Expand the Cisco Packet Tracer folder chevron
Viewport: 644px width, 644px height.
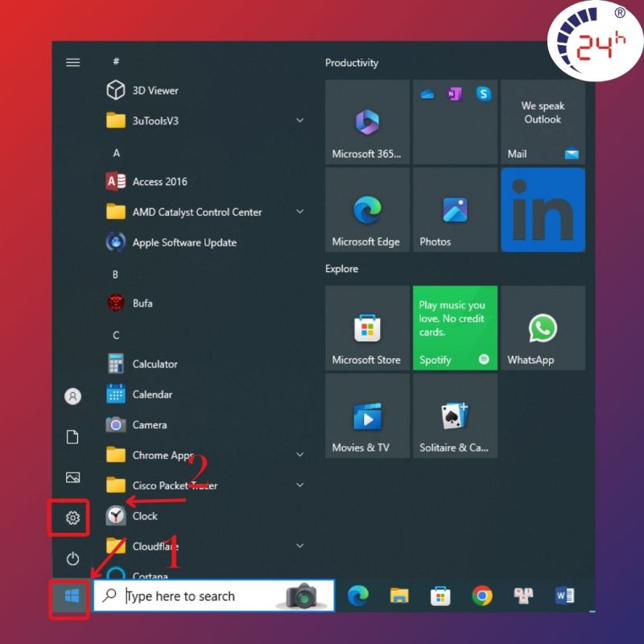coord(300,485)
